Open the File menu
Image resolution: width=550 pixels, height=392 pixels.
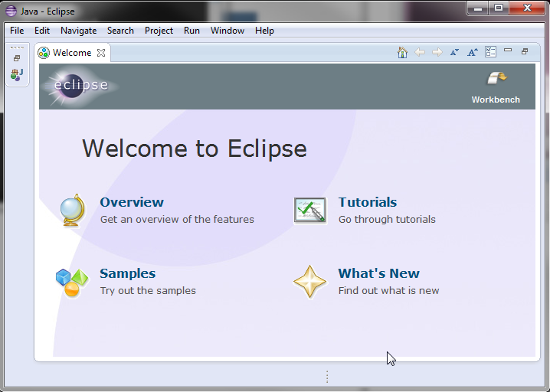pos(17,31)
